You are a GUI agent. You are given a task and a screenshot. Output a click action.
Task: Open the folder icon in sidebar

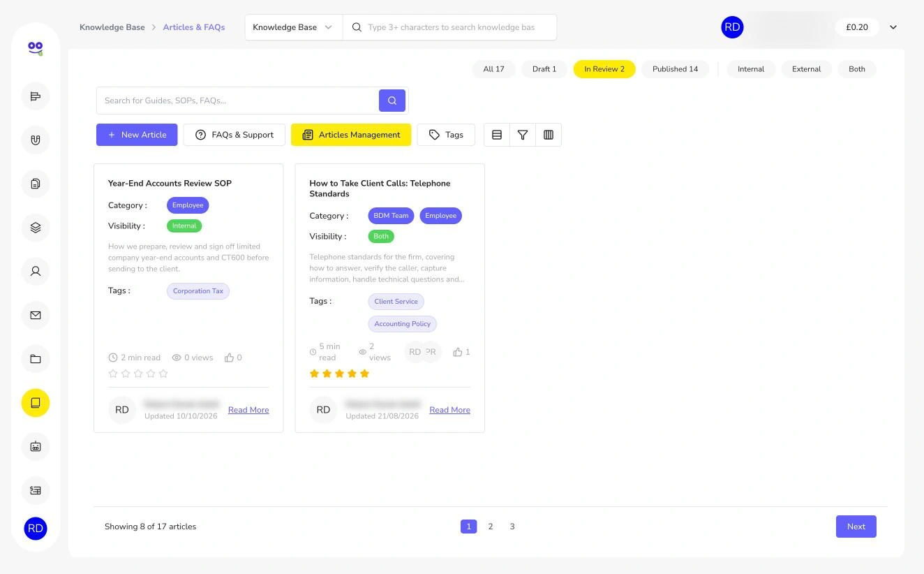[36, 359]
